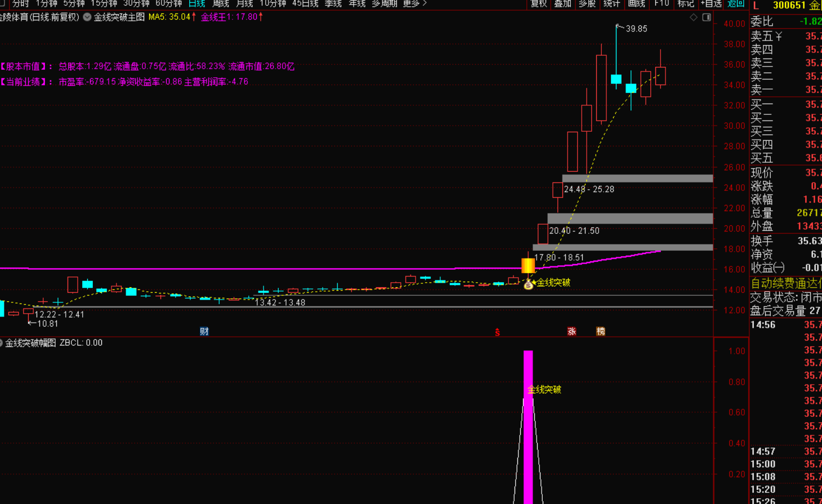Click the 涨 marker under the chart
This screenshot has height=504, width=822.
571,331
